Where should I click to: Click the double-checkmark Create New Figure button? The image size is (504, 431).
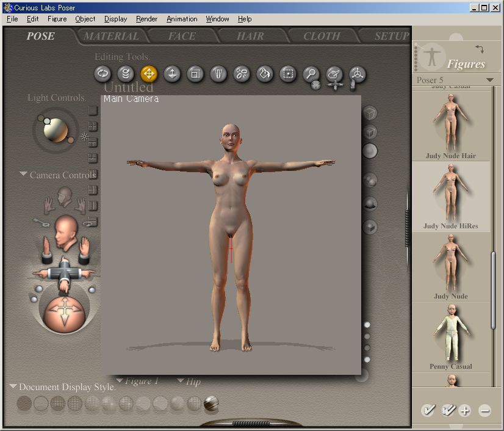coord(448,410)
